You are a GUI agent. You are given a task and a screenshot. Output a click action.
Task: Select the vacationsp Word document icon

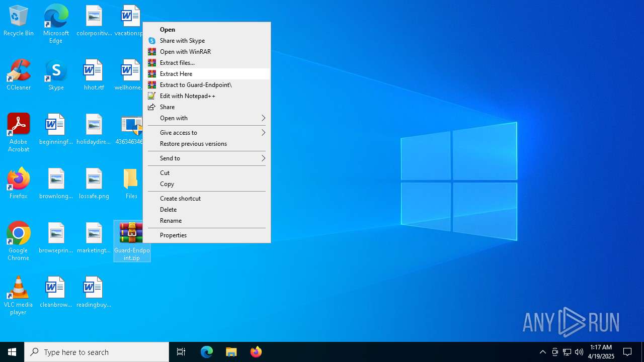pyautogui.click(x=130, y=21)
